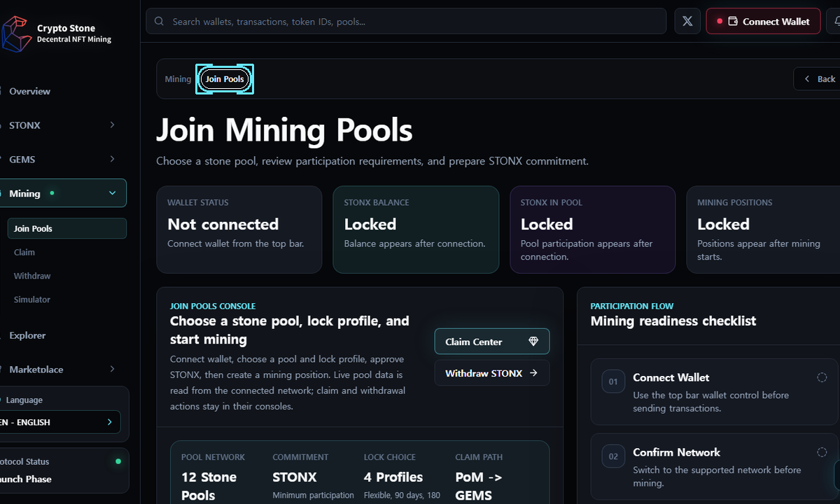This screenshot has width=840, height=504.
Task: Click the STONX In Pool Locked card
Action: [x=593, y=230]
